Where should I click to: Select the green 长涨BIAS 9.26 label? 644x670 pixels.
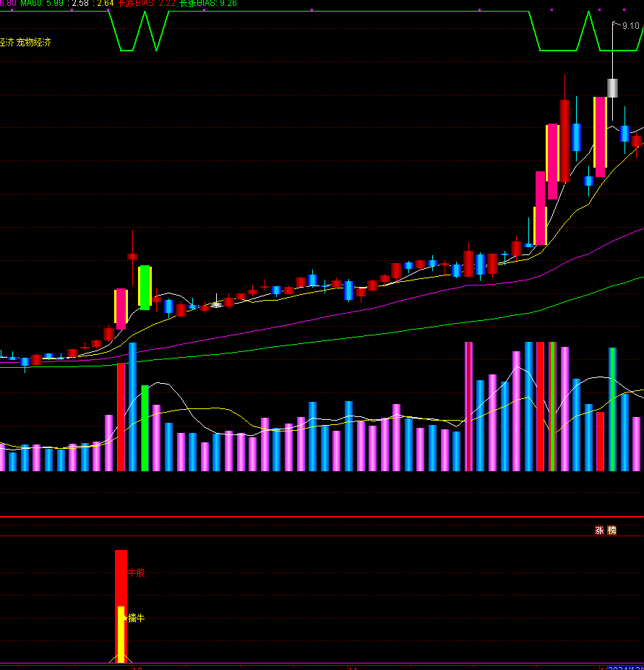pos(208,4)
